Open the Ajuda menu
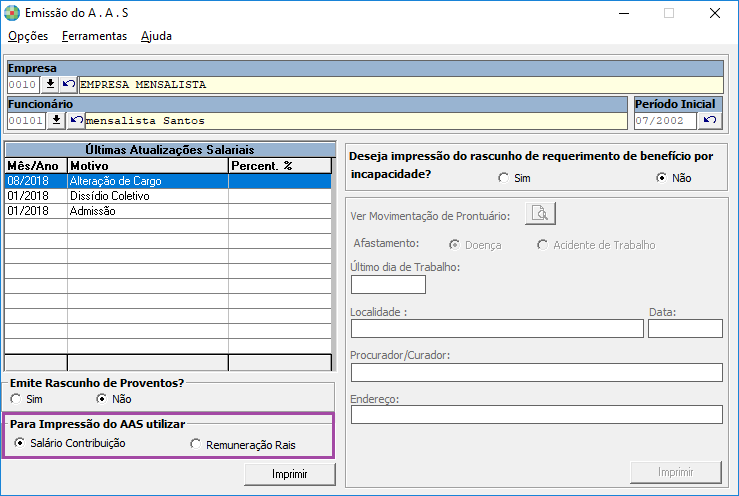 (x=156, y=36)
